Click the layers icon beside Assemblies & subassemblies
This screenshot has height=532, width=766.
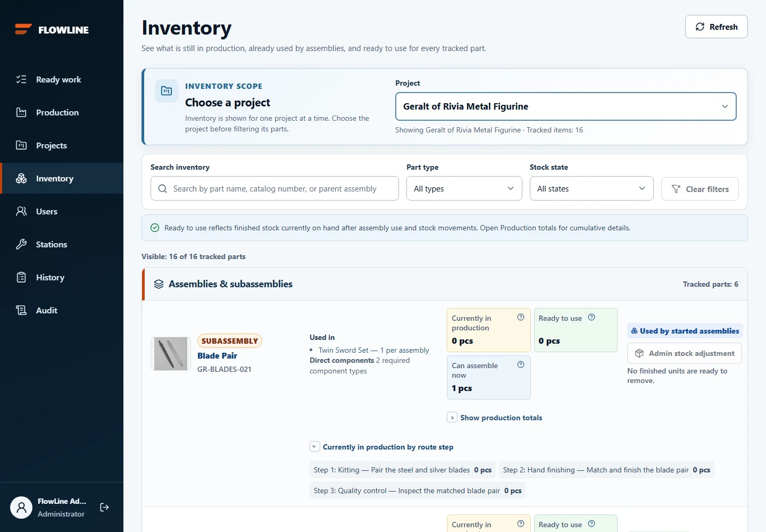click(159, 284)
